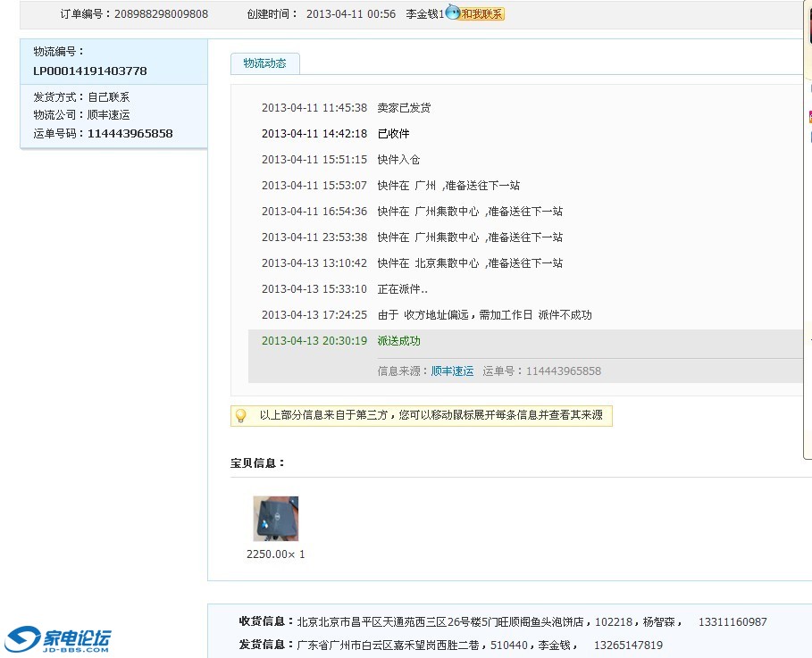Switch to the 物流动态 tab

click(264, 63)
